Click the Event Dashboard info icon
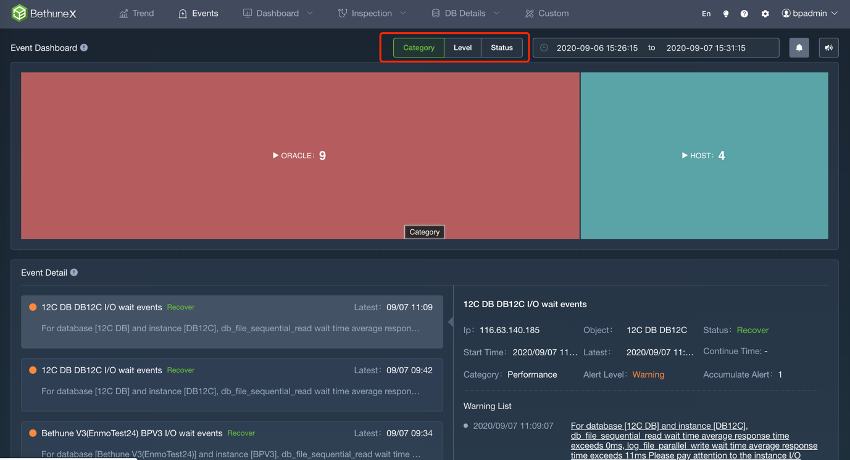 pyautogui.click(x=84, y=48)
